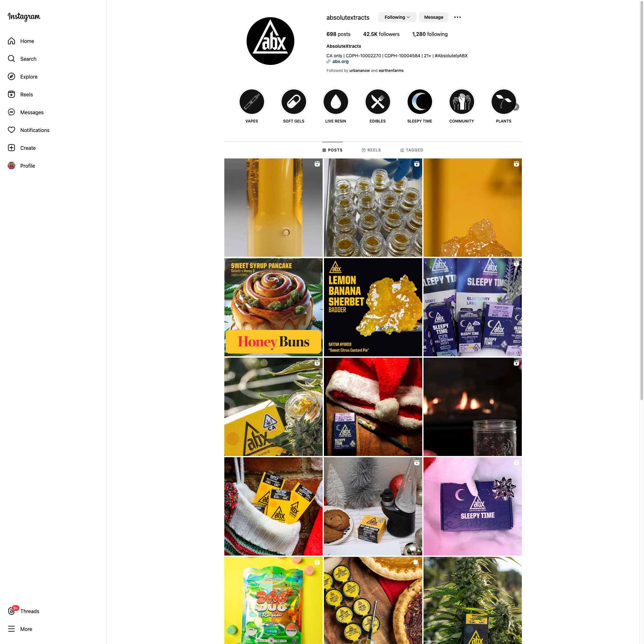Open Notifications heart icon
This screenshot has width=644, height=644.
(x=11, y=130)
